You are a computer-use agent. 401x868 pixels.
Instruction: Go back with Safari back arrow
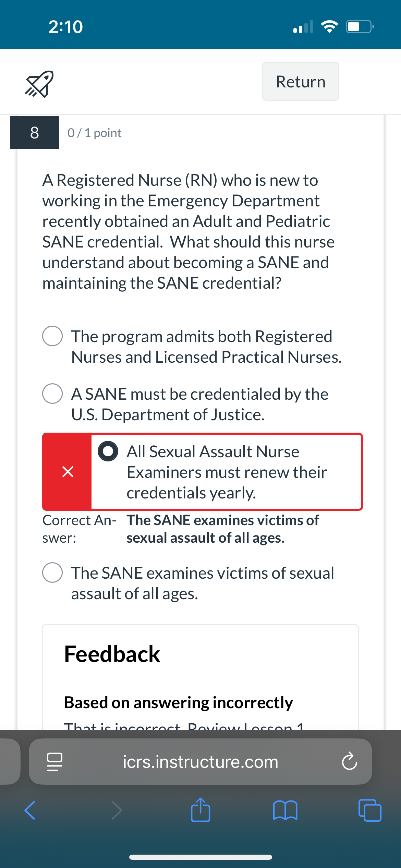(x=30, y=810)
